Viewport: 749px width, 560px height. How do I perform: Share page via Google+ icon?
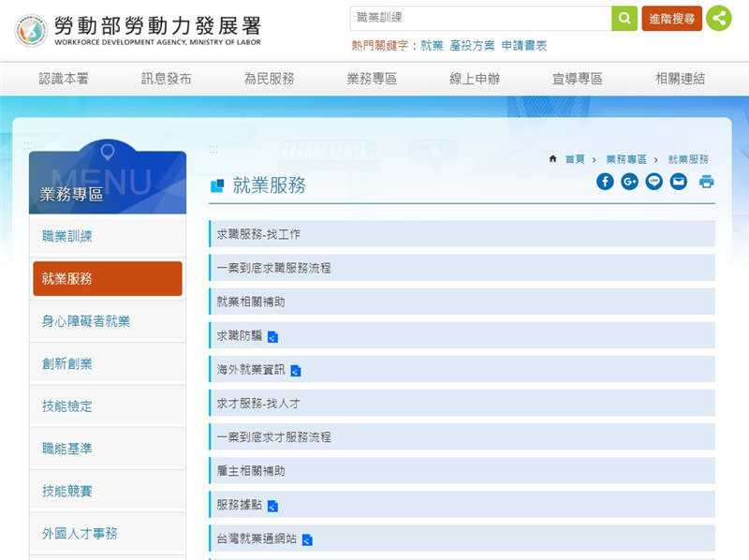[x=629, y=182]
